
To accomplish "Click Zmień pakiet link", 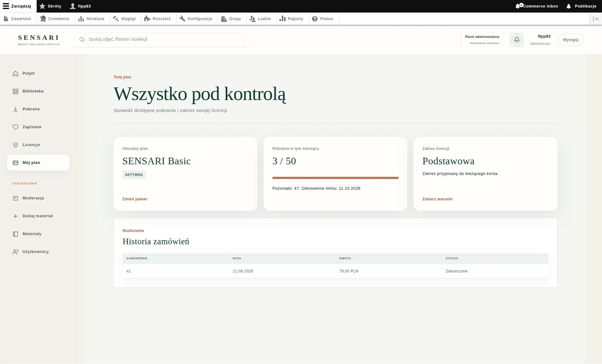I will (135, 199).
